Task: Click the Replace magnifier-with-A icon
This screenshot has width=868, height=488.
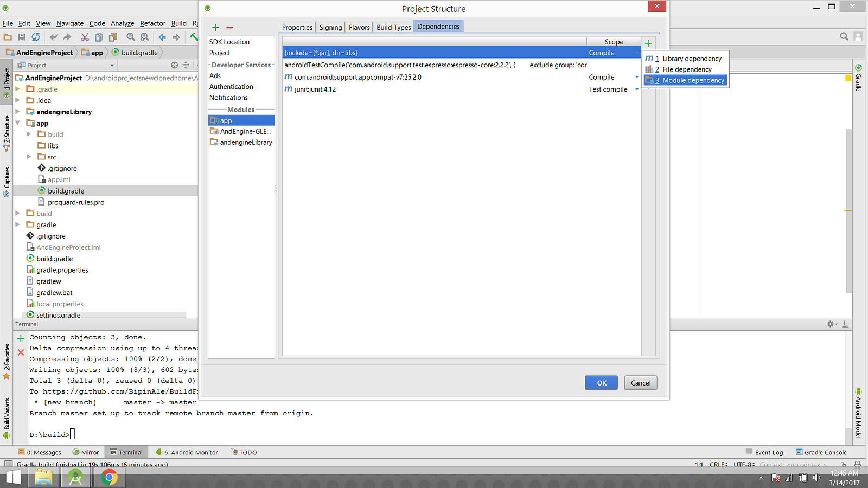Action: point(144,37)
